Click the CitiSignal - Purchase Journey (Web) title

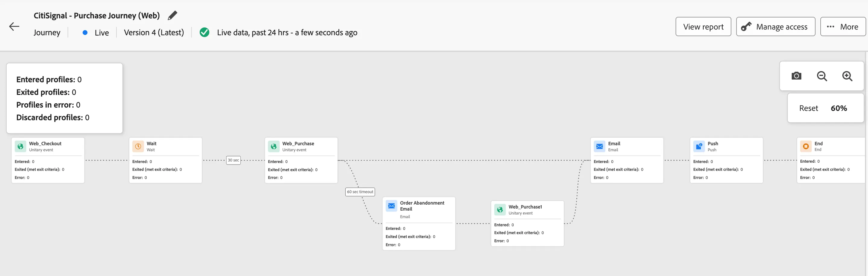point(97,15)
